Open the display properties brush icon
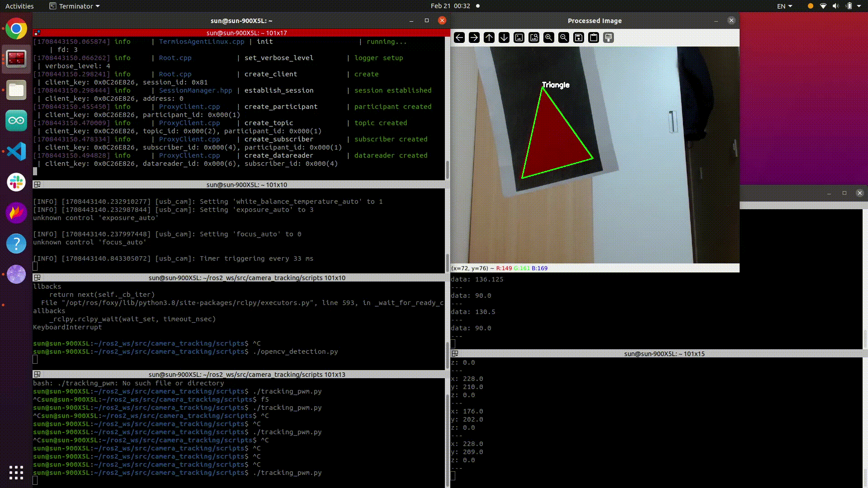 (609, 38)
